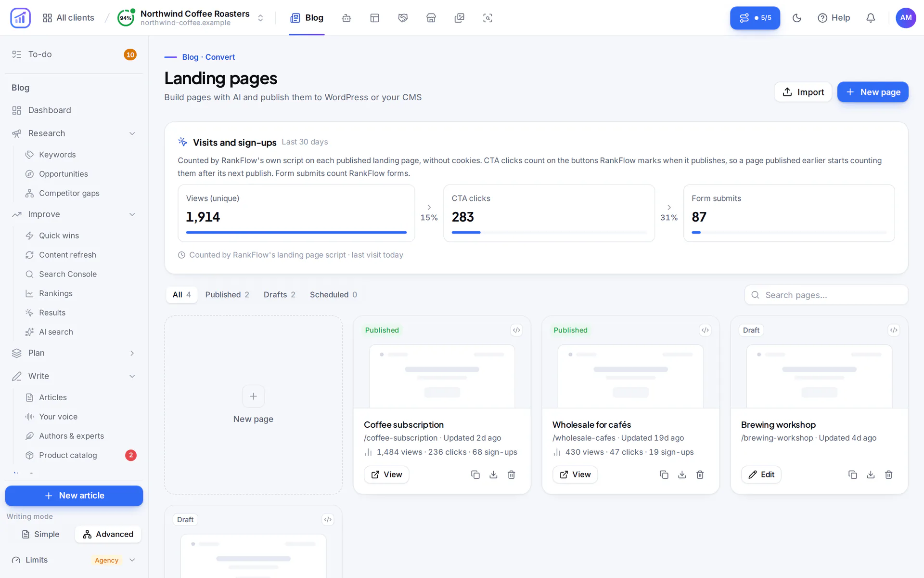Collapse the Improve section
Image resolution: width=924 pixels, height=578 pixels.
tap(74, 214)
